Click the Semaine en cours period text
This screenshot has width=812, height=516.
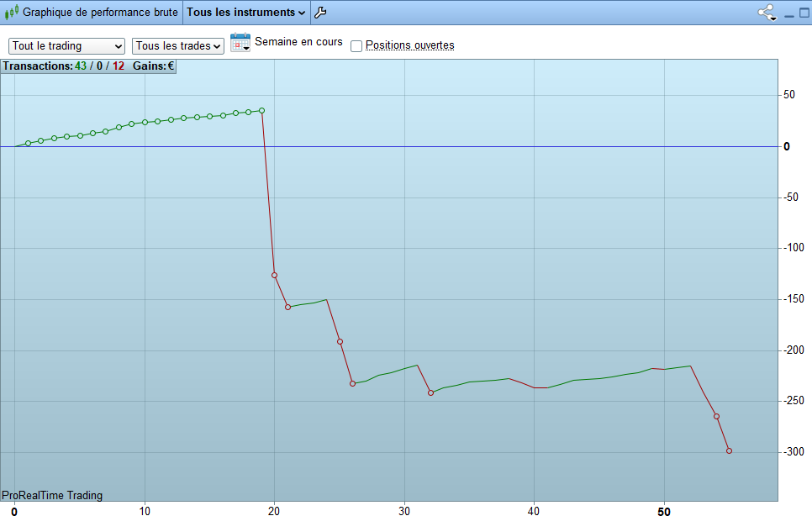(298, 42)
